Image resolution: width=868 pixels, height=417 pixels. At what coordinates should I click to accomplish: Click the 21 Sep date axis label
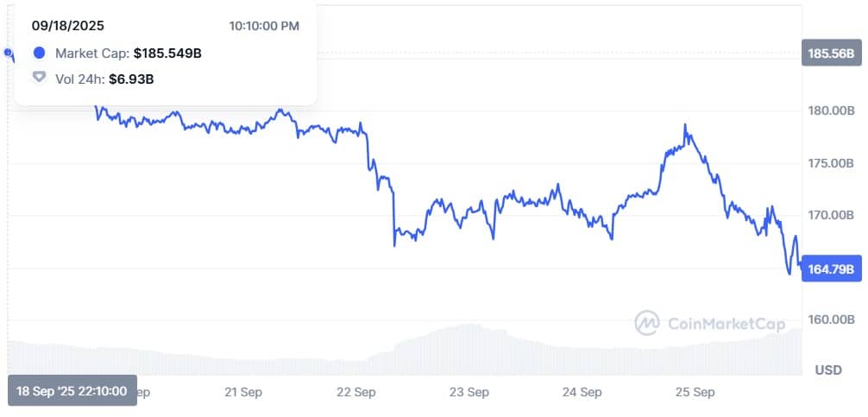(243, 392)
